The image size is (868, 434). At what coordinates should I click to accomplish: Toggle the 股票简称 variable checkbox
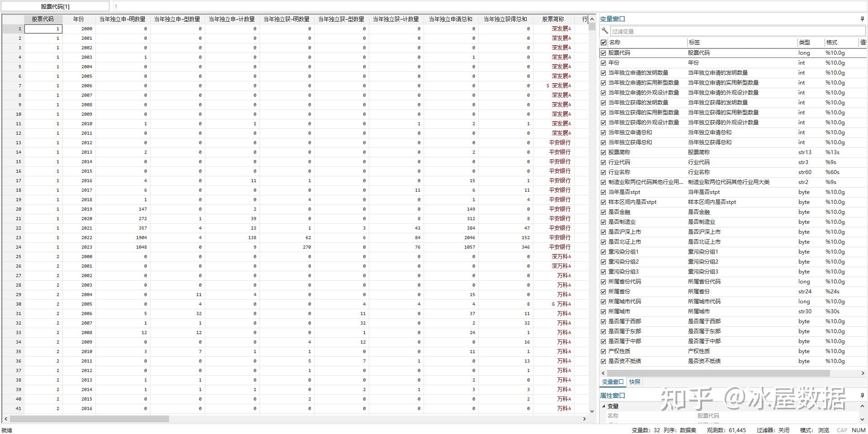(604, 152)
